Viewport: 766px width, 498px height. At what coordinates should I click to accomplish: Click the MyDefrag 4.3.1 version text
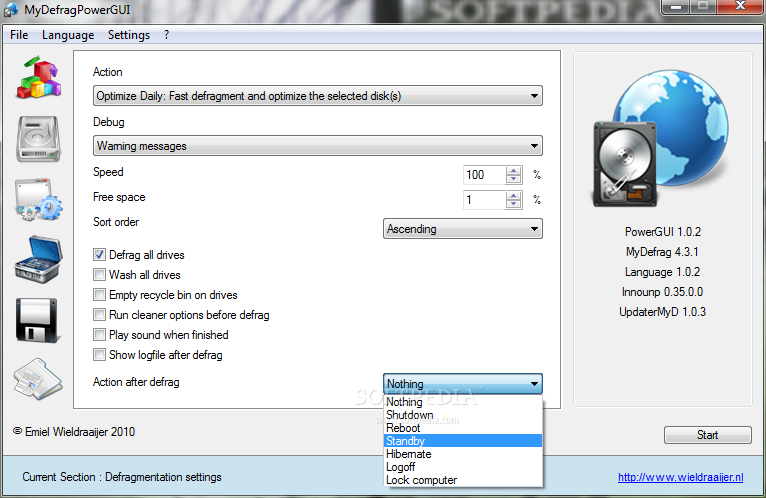pos(662,252)
